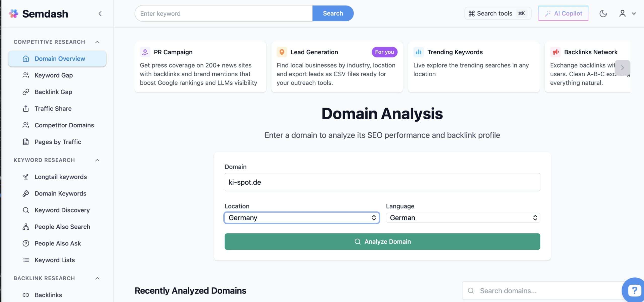Open the Trending Keywords card
This screenshot has width=644, height=302.
point(474,67)
